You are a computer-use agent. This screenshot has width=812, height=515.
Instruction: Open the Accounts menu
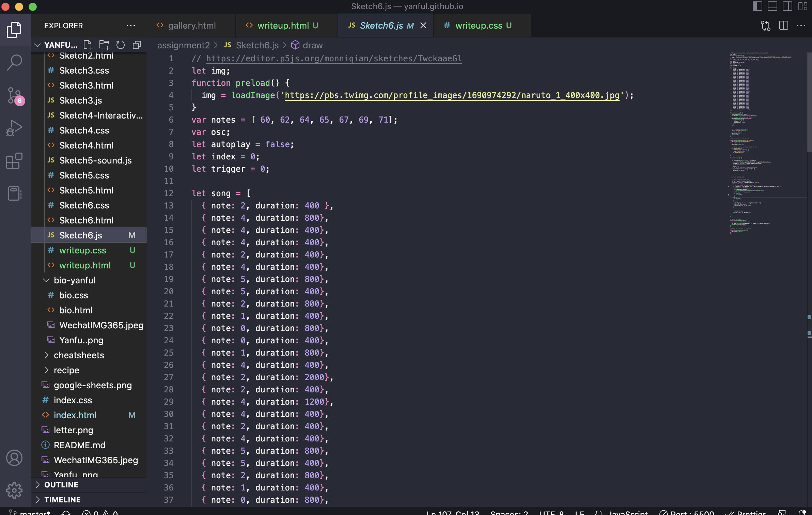[14, 458]
